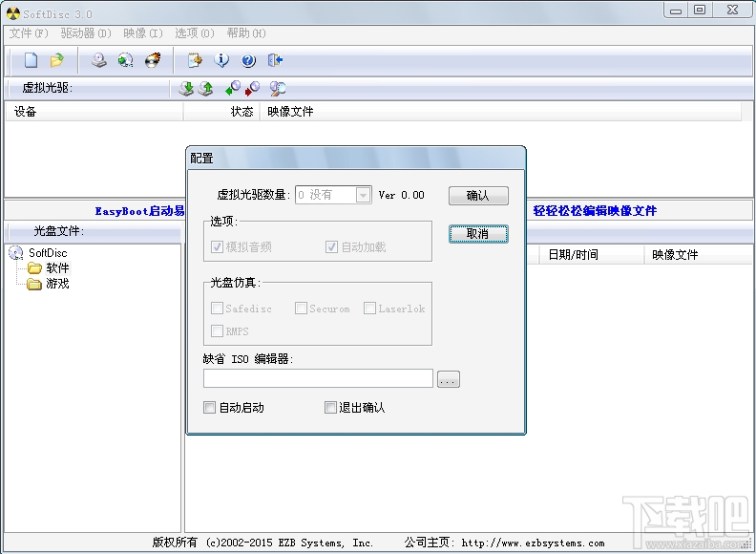Screen dimensions: 756x554
Task: Open the 虚拟光驱数量 dropdown
Action: 363,195
